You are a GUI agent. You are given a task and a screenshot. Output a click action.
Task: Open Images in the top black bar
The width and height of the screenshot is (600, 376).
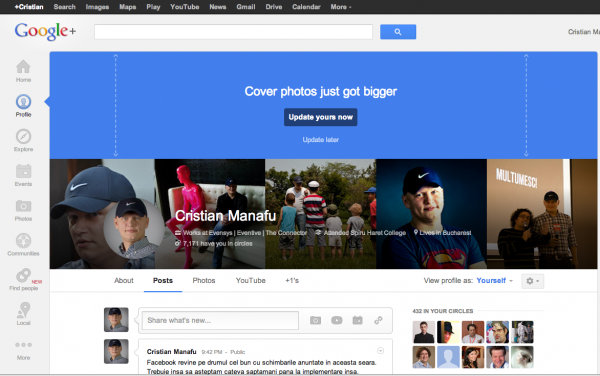97,7
